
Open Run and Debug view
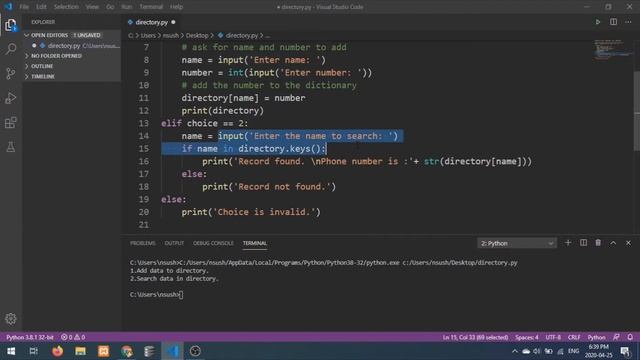11,98
